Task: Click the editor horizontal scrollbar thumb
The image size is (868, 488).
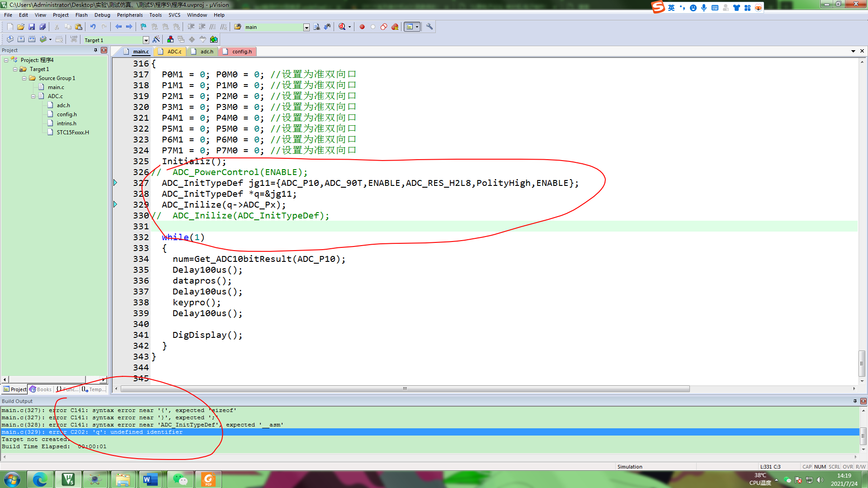Action: (x=405, y=389)
